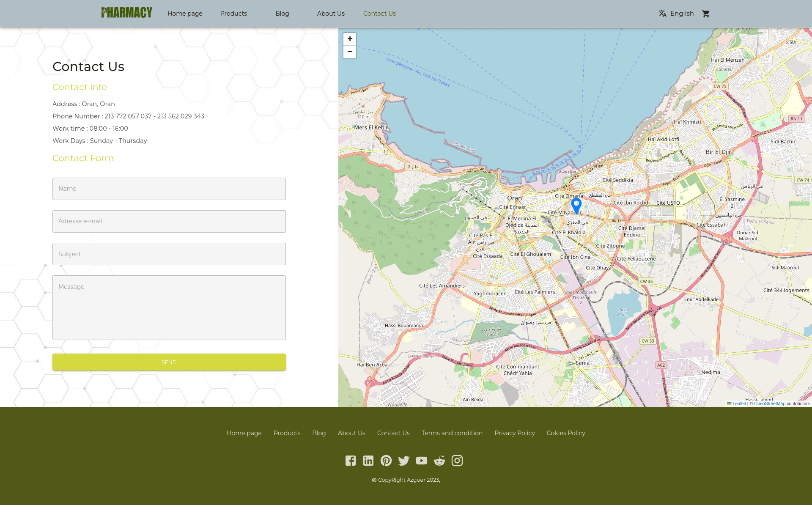Focus the Message text area
This screenshot has width=812, height=505.
(169, 307)
